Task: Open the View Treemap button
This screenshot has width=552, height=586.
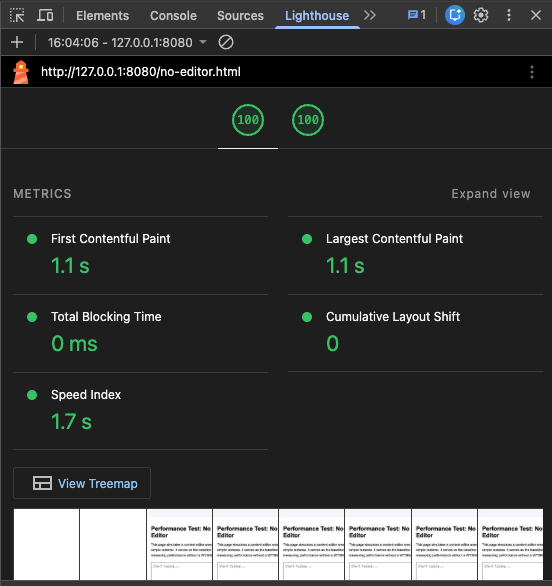Action: [x=82, y=483]
